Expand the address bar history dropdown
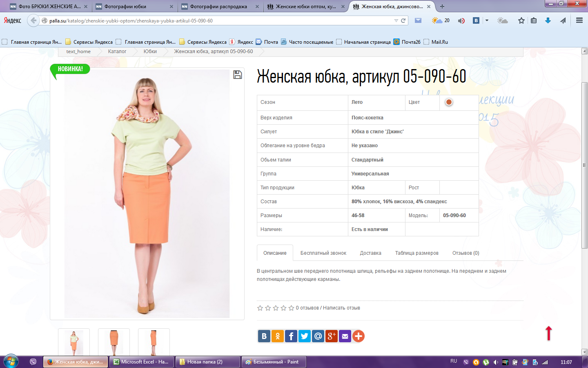Image resolution: width=588 pixels, height=368 pixels. pos(396,20)
